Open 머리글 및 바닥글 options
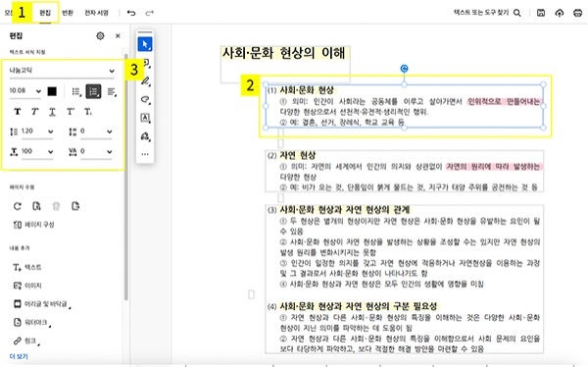588x367 pixels. 41,304
